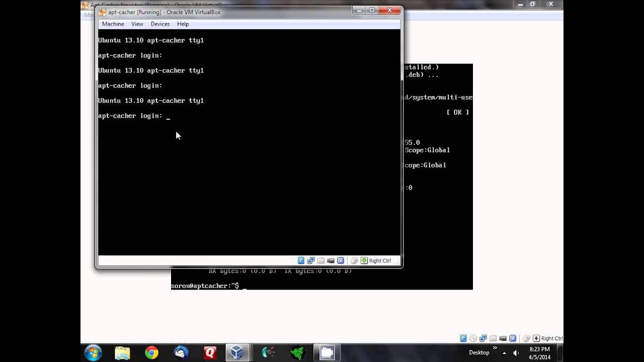The width and height of the screenshot is (644, 362).
Task: Open the red Q application on taskbar
Action: 210,352
